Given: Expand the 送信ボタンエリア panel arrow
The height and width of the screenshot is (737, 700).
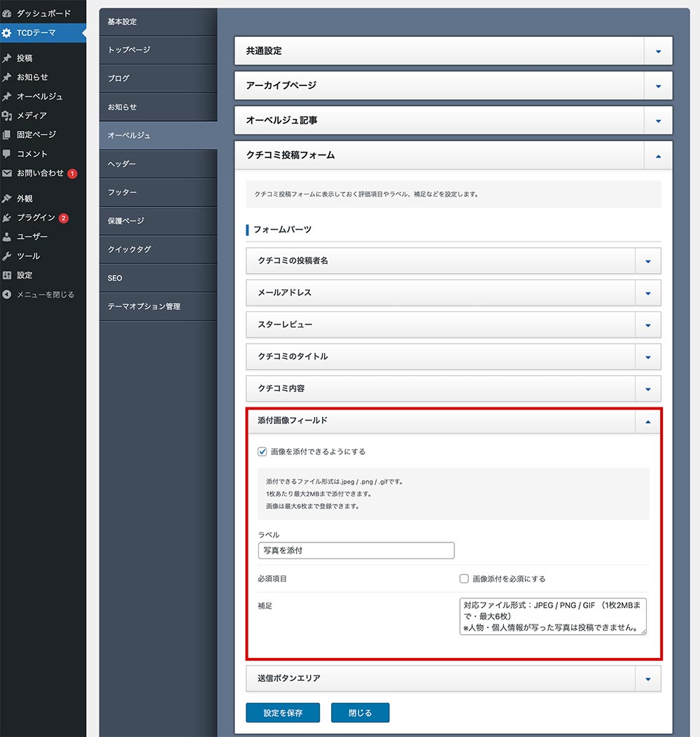Looking at the screenshot, I should [x=647, y=678].
